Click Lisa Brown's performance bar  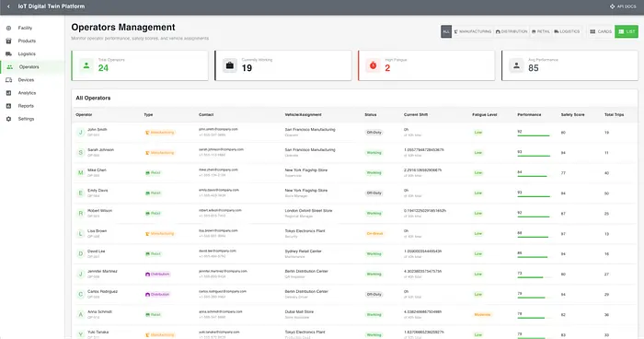pos(534,237)
